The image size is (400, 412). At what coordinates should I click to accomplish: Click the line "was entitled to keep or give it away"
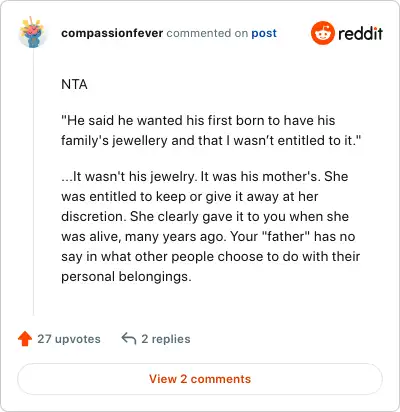[x=190, y=196]
